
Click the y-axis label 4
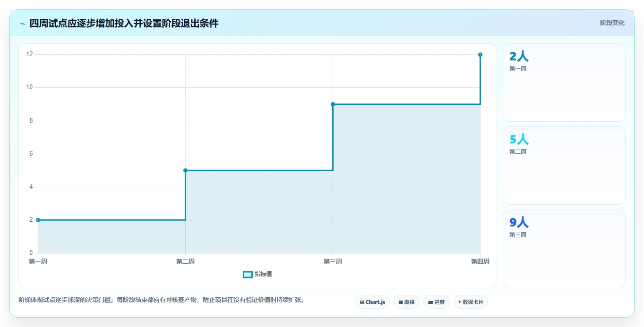coord(31,187)
